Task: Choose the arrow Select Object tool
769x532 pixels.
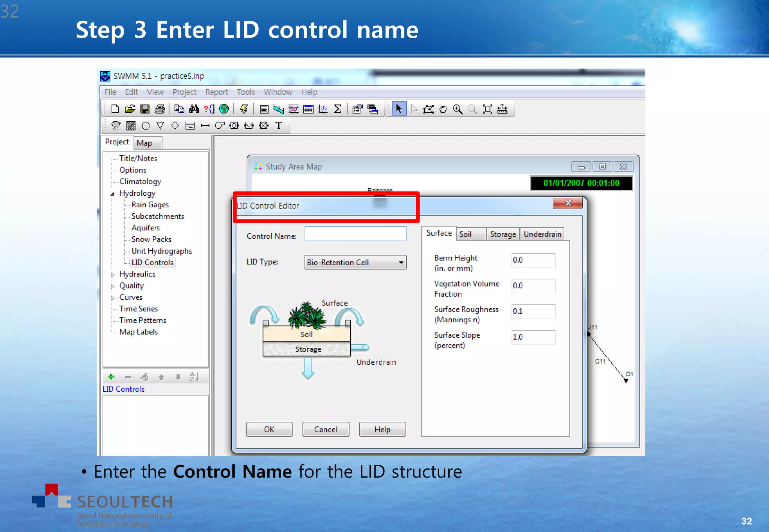Action: pyautogui.click(x=399, y=109)
